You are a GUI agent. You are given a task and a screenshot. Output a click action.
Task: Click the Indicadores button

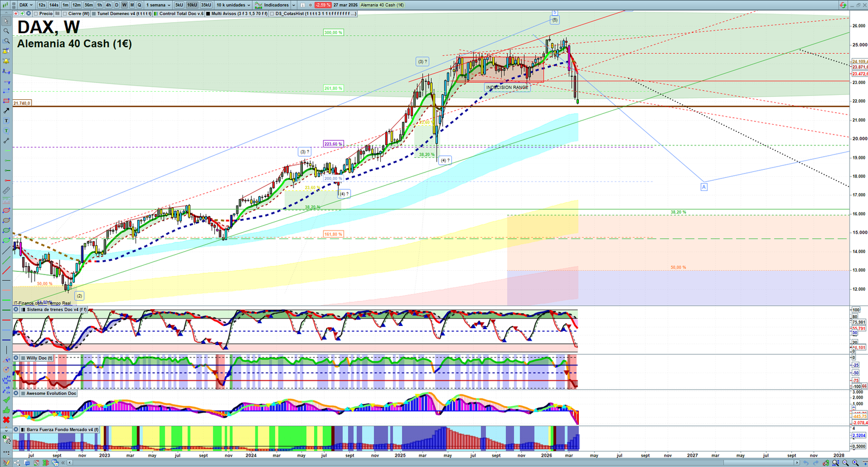tap(272, 5)
